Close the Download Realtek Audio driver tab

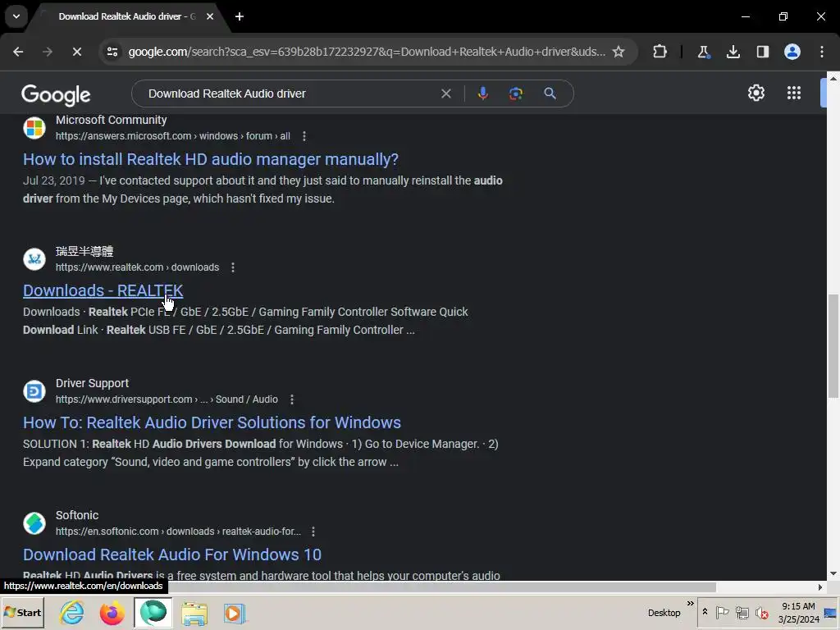[x=210, y=16]
